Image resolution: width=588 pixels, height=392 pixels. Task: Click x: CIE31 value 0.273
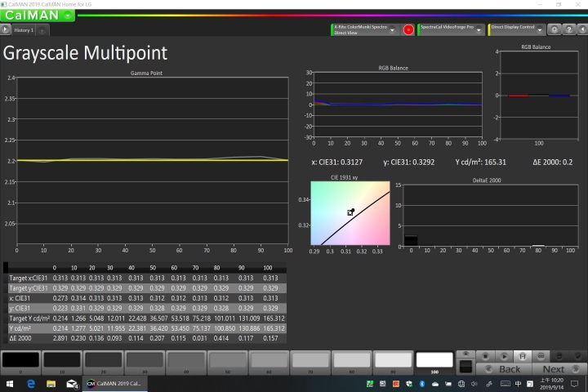coord(60,298)
